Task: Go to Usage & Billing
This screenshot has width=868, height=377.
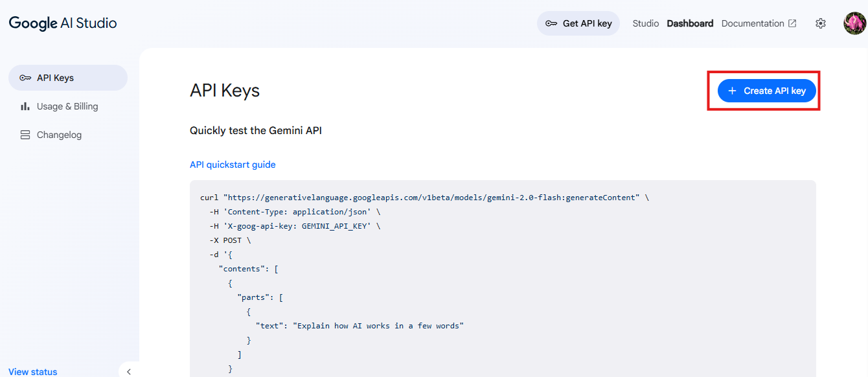Action: pos(68,106)
